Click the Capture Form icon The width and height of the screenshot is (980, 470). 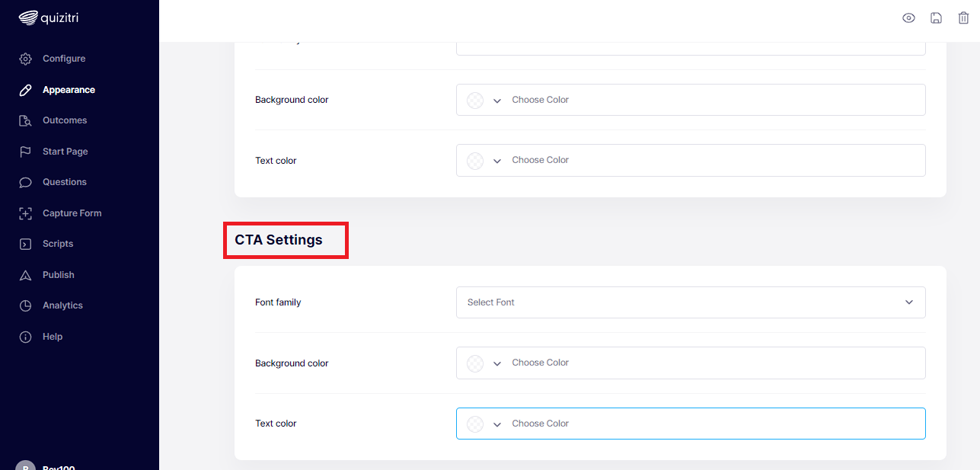[x=25, y=213]
